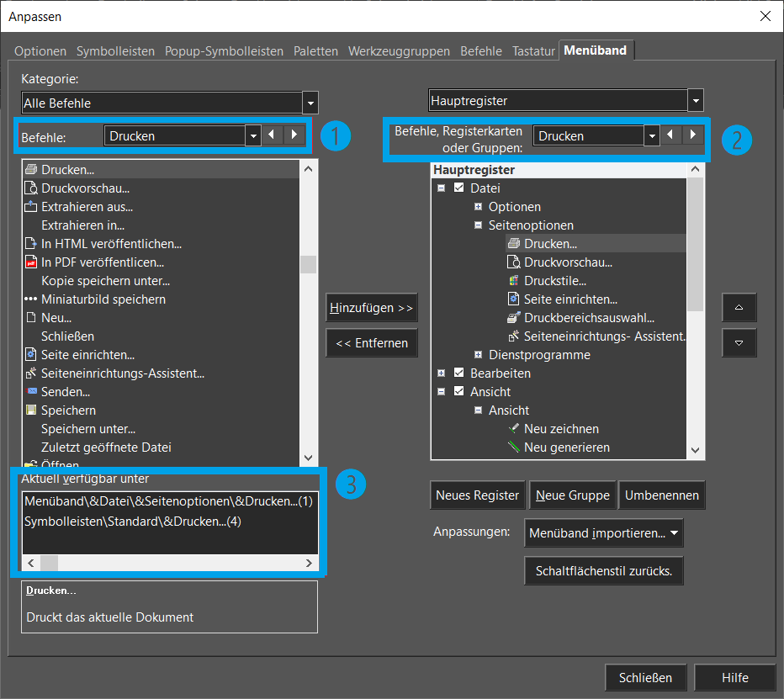Switch to the Symbolleisten tab
Viewport: 784px width, 699px height.
pyautogui.click(x=115, y=51)
